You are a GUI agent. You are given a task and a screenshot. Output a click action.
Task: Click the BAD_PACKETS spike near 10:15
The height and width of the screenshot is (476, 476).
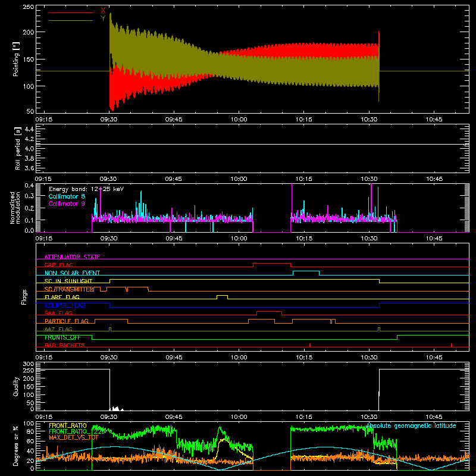(x=309, y=345)
